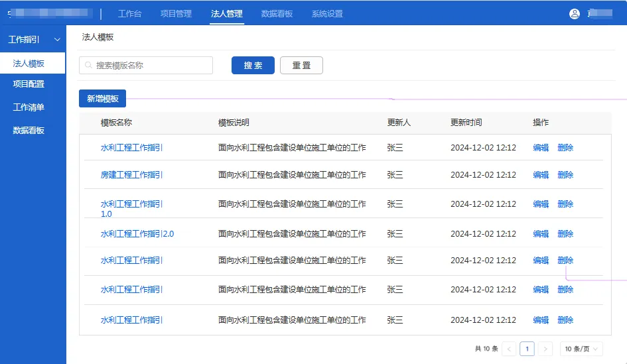Open the user avatar icon in header
This screenshot has height=364, width=627.
pyautogui.click(x=574, y=13)
